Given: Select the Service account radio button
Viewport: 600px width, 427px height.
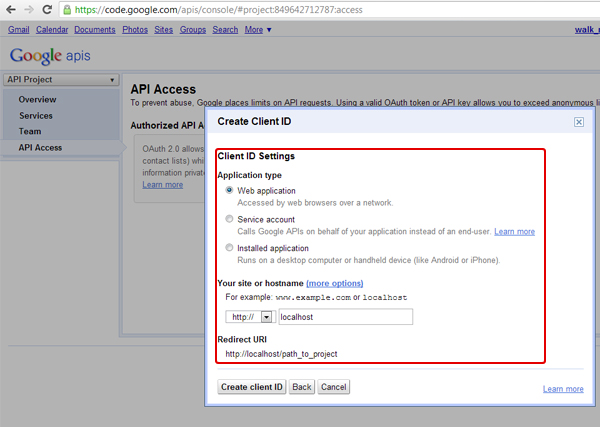Looking at the screenshot, I should (229, 219).
